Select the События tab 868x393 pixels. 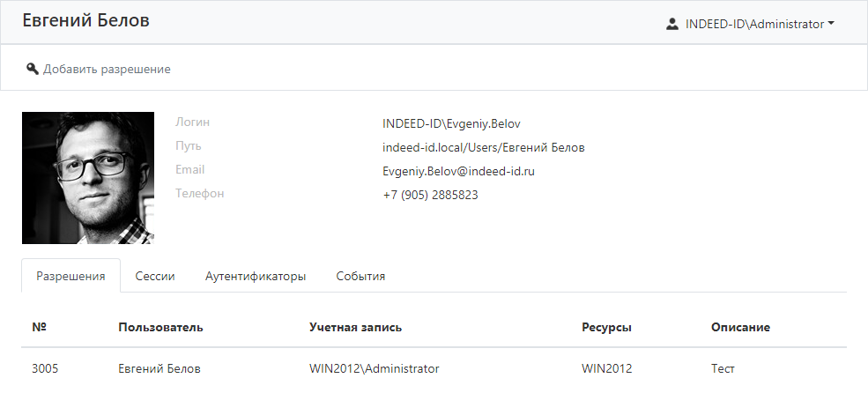[x=360, y=276]
